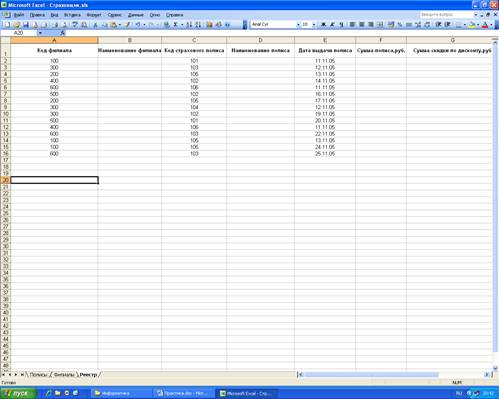Click the AutoSum sigma icon
This screenshot has height=399, width=499.
click(x=175, y=25)
